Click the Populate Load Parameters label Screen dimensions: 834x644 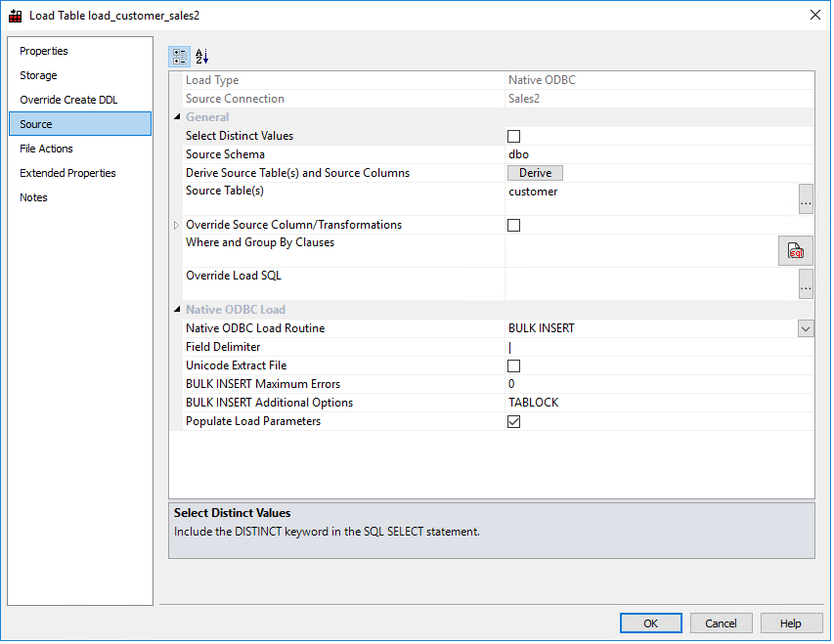tap(253, 421)
